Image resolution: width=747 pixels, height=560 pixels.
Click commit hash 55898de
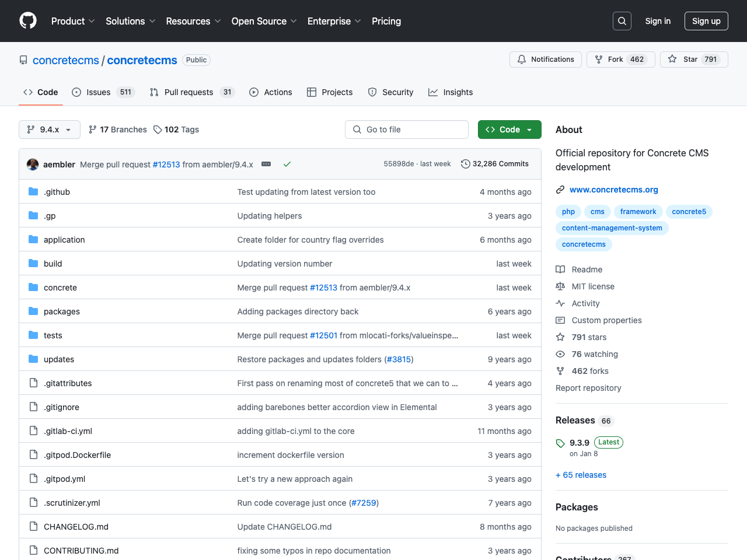pos(399,164)
